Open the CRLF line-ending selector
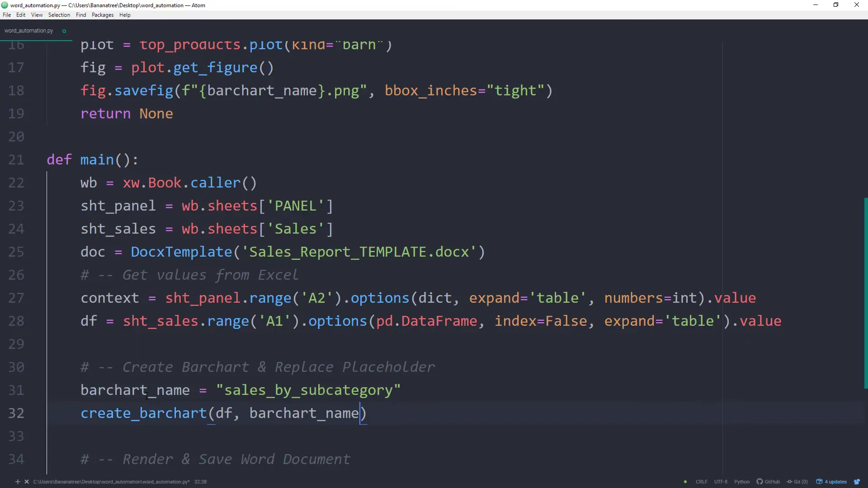The image size is (868, 488). tap(702, 482)
